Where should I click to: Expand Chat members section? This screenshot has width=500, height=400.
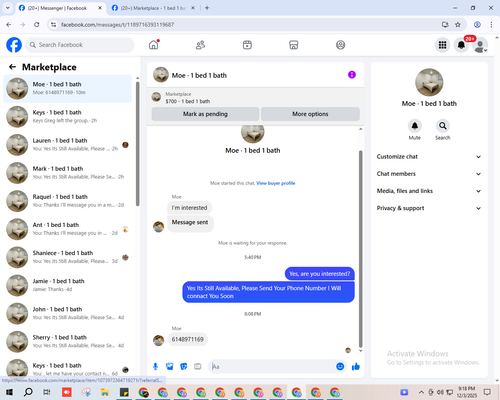tap(429, 174)
